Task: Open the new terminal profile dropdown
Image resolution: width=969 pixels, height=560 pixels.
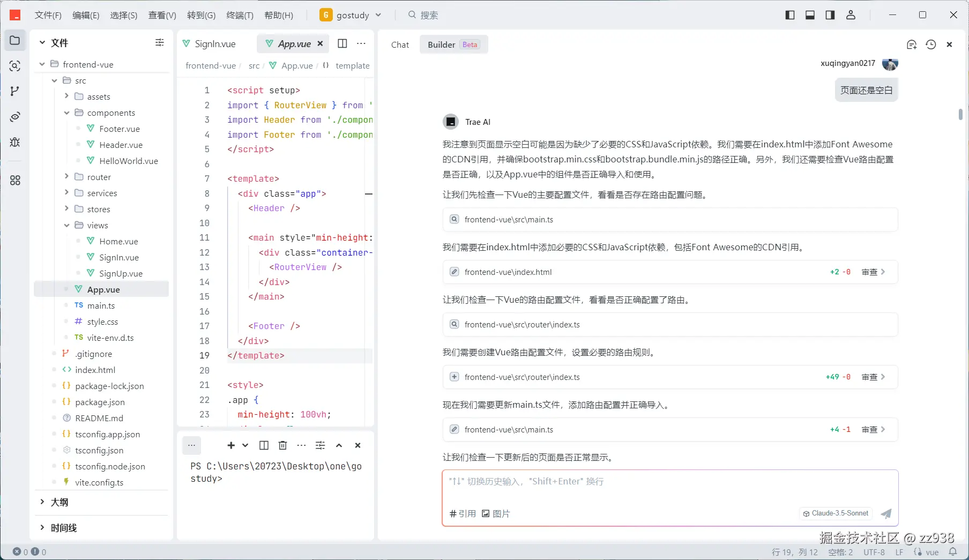Action: tap(245, 445)
